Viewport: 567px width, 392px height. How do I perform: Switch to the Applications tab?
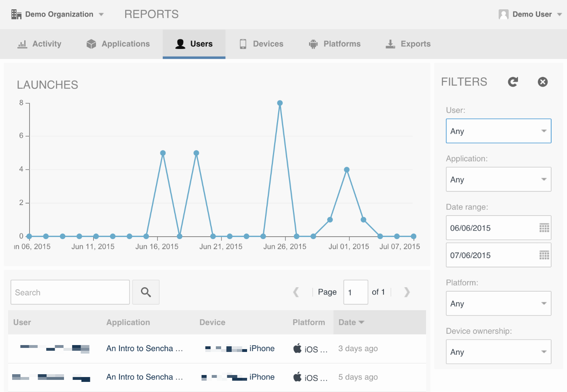118,44
